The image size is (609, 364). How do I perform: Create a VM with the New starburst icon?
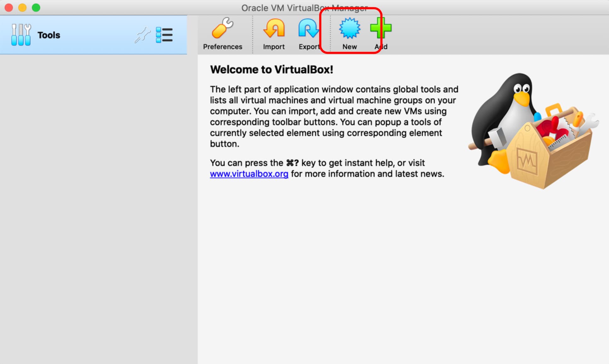[349, 28]
